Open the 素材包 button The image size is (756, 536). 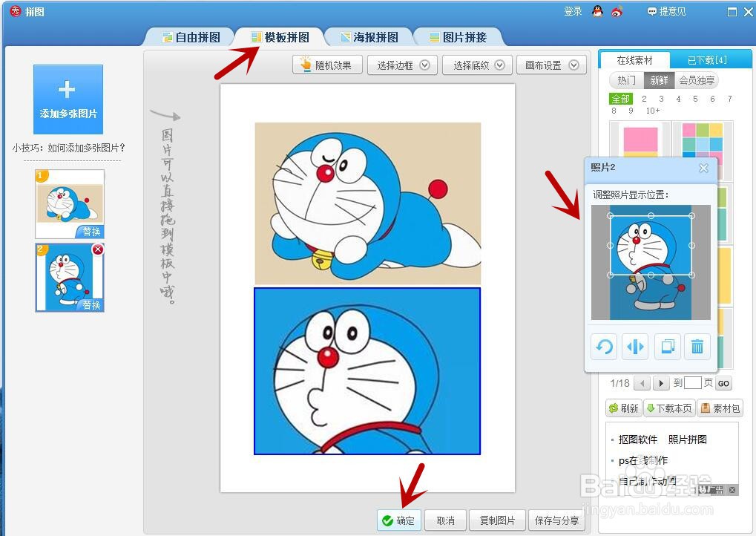[720, 408]
